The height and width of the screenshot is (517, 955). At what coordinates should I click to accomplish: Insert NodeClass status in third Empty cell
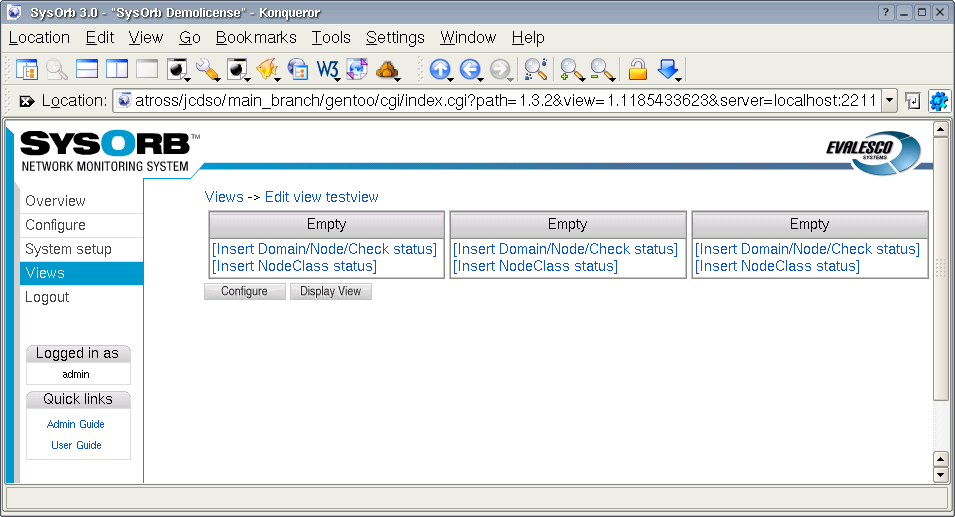777,266
